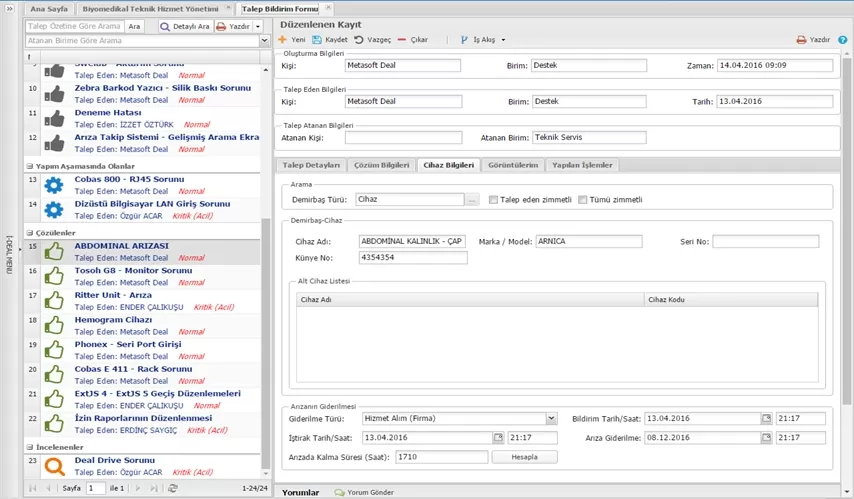This screenshot has height=499, width=854.
Task: Click the Vazgeç undo icon
Action: tap(359, 40)
